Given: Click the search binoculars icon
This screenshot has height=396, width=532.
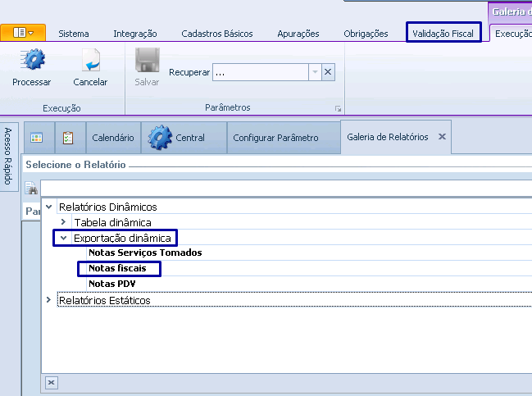Looking at the screenshot, I should [31, 189].
